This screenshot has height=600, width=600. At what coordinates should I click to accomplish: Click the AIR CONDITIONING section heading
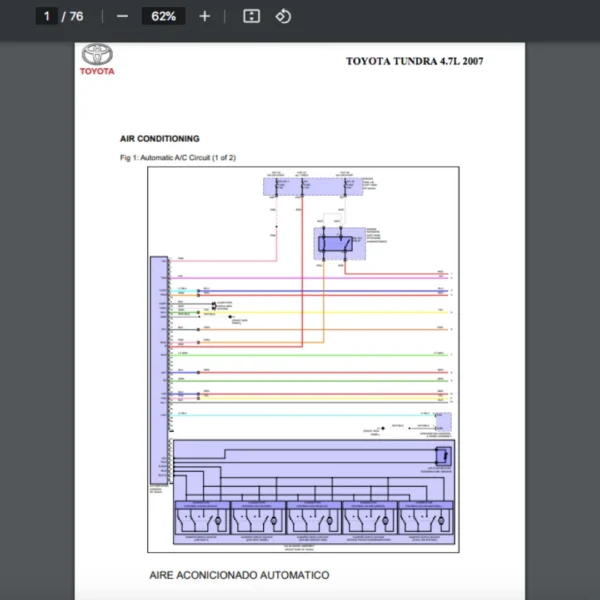[159, 139]
